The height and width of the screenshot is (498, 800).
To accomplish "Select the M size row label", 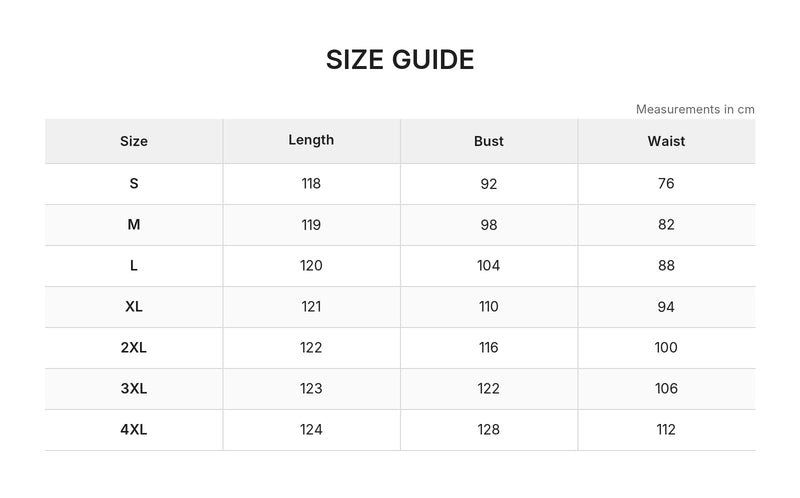I will click(x=134, y=225).
